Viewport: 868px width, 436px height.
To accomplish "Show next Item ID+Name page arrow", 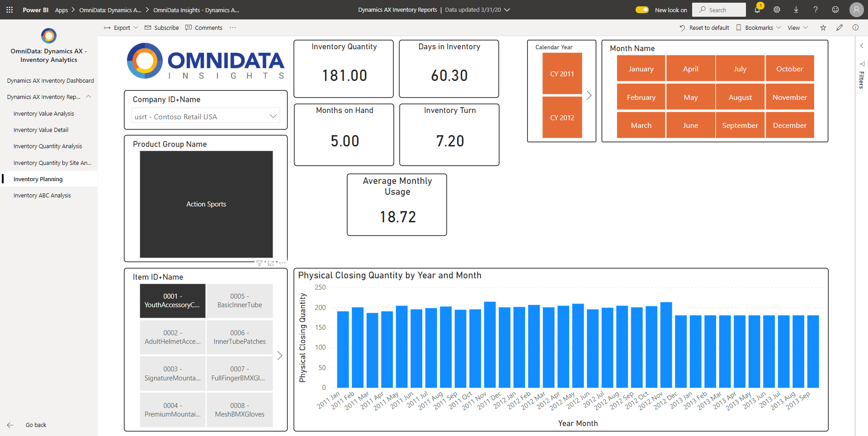I will coord(280,356).
